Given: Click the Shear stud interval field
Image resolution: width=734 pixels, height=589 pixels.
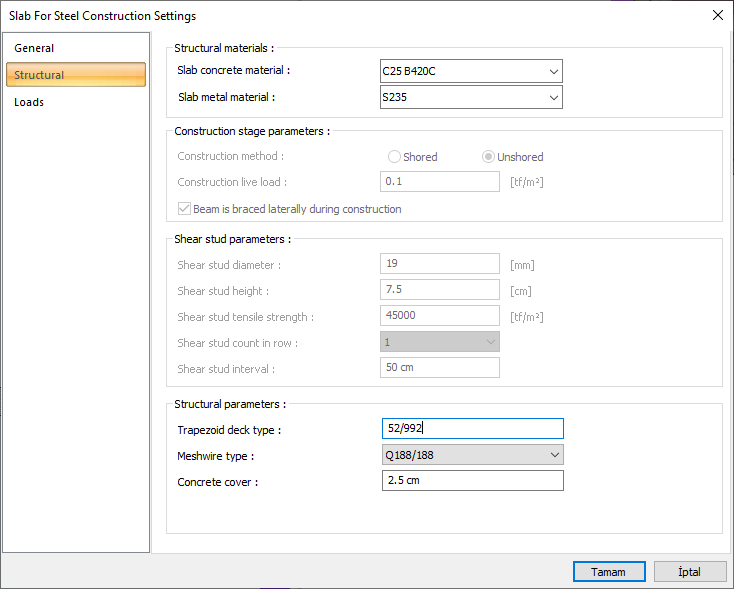Looking at the screenshot, I should (x=440, y=368).
